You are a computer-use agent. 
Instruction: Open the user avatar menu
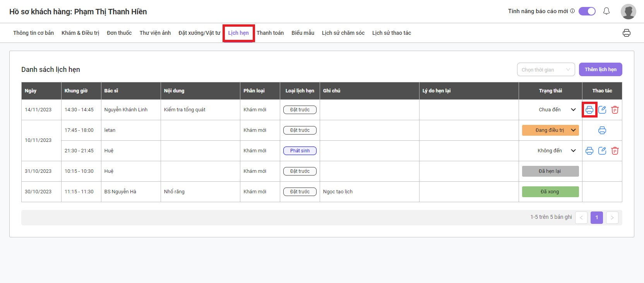(628, 12)
